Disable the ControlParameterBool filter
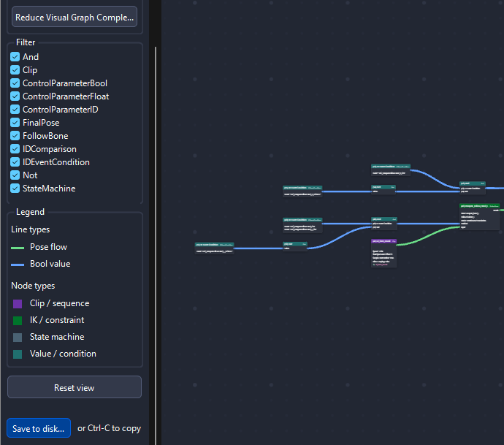Screen dimensions: 504x445 tap(15, 83)
